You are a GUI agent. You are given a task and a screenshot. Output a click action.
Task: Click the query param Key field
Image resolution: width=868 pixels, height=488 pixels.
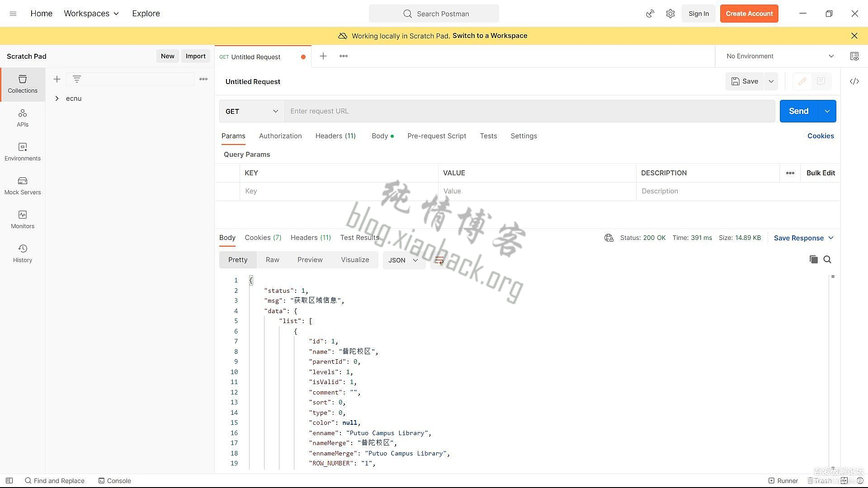pos(339,191)
